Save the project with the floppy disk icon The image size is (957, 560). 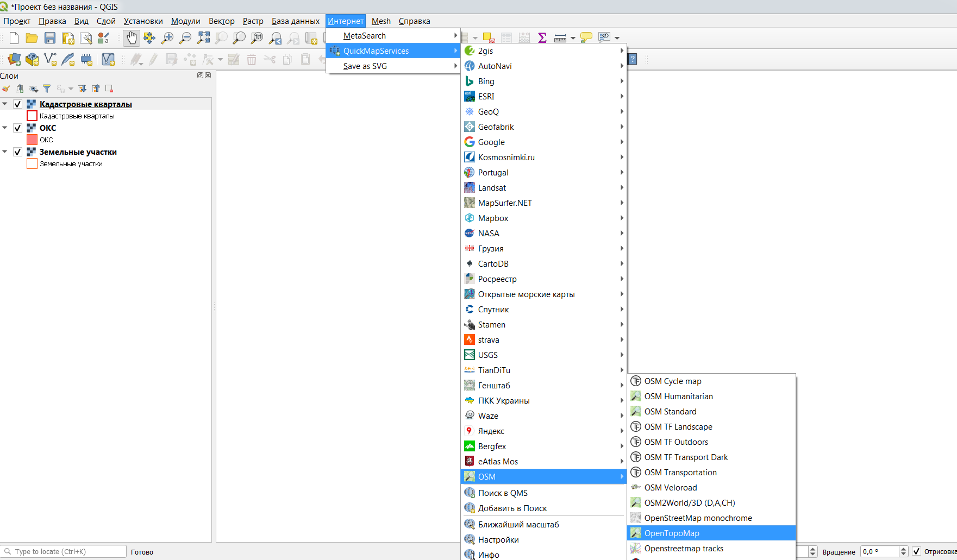point(50,38)
